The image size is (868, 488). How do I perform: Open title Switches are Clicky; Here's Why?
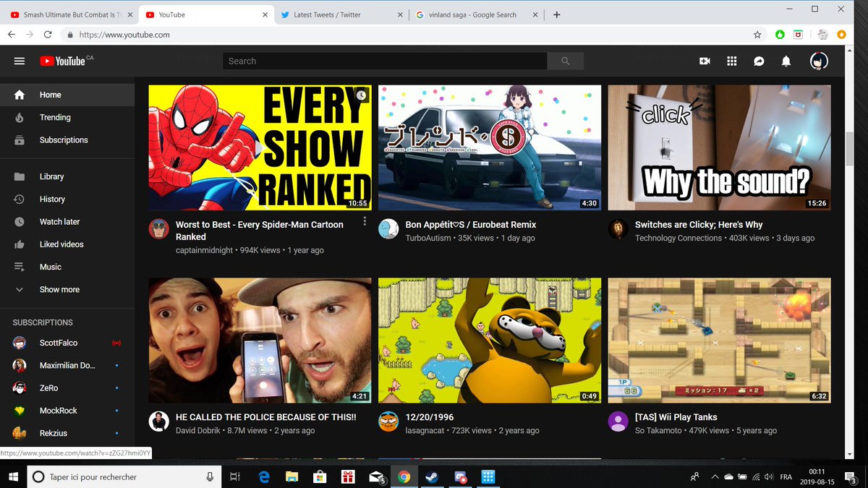click(699, 225)
